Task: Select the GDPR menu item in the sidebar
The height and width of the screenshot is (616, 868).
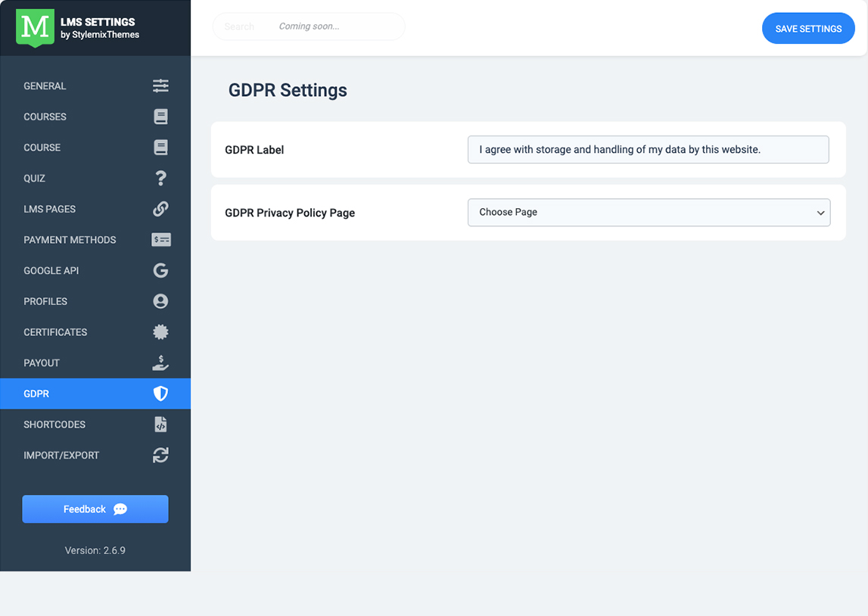Action: coord(36,394)
